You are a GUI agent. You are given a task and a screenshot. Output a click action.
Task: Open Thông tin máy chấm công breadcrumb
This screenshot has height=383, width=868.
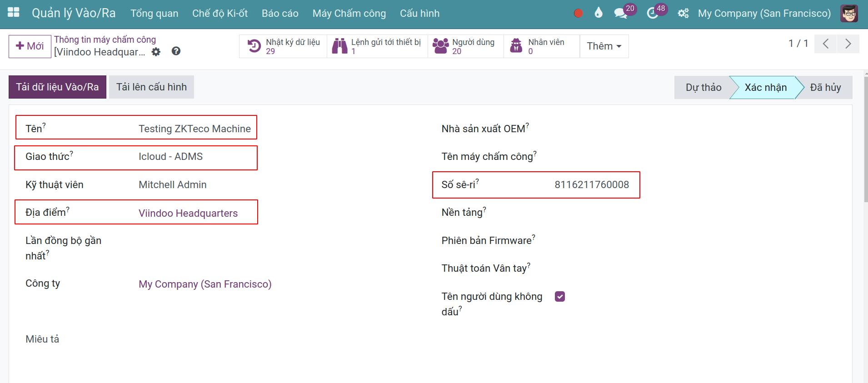[x=105, y=40]
